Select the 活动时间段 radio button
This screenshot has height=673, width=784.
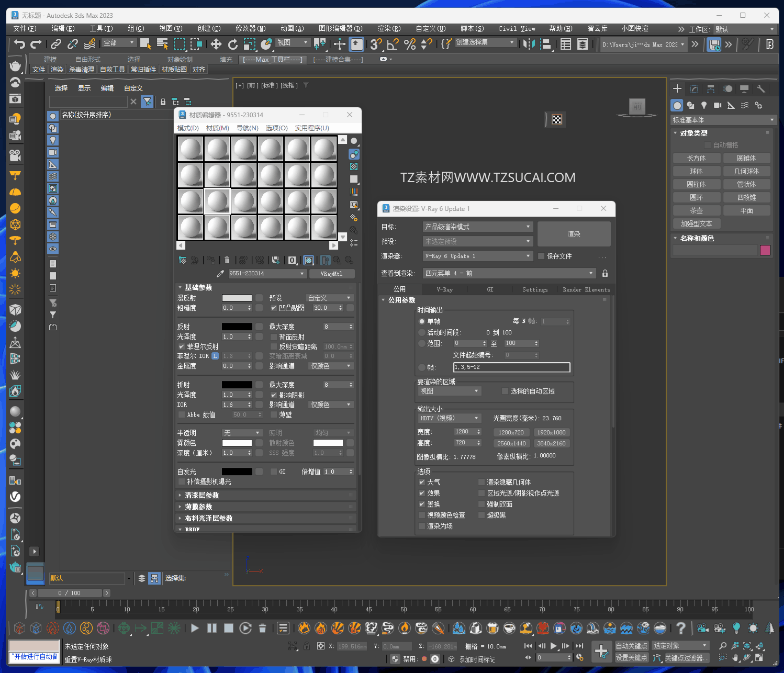pos(422,332)
